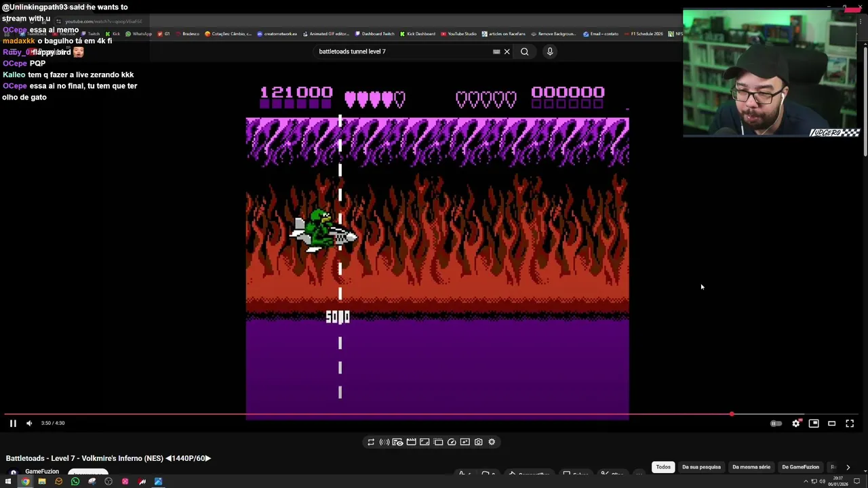Open the Kick Dashboard bookmark

pyautogui.click(x=418, y=34)
